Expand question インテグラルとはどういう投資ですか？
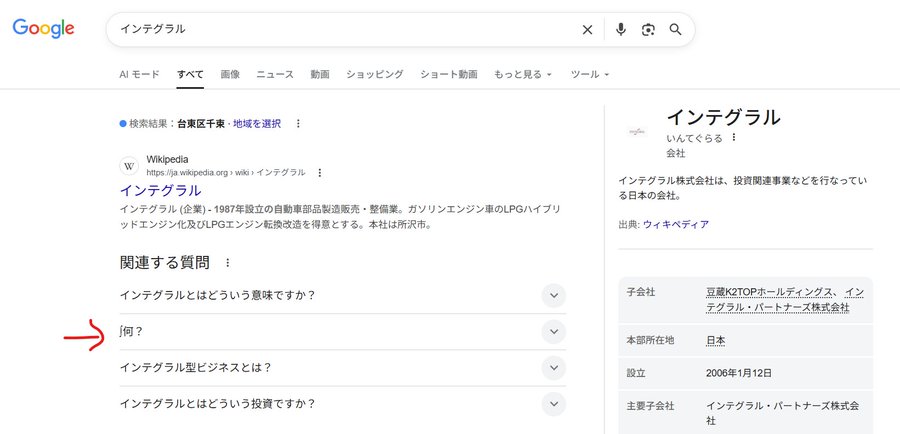This screenshot has height=434, width=900. [x=553, y=404]
